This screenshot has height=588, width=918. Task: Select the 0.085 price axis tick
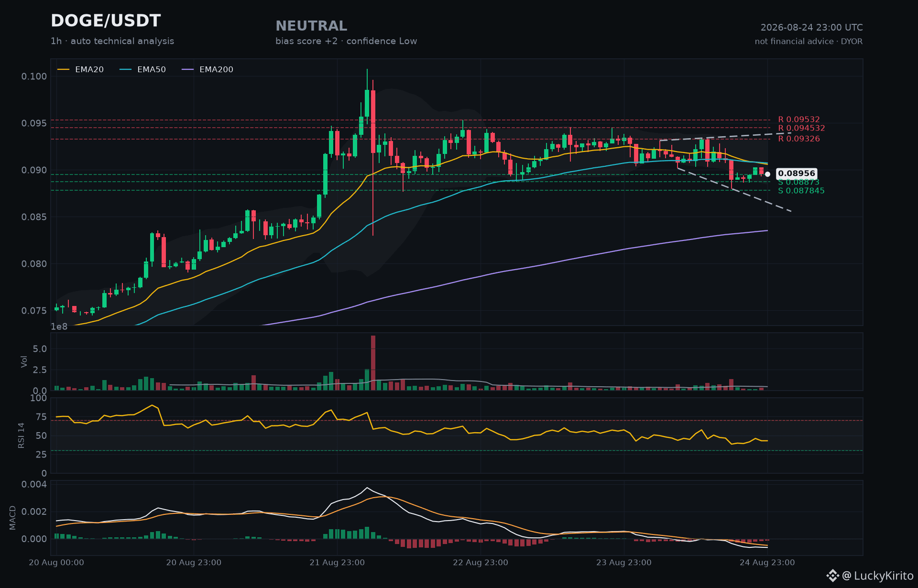(34, 217)
